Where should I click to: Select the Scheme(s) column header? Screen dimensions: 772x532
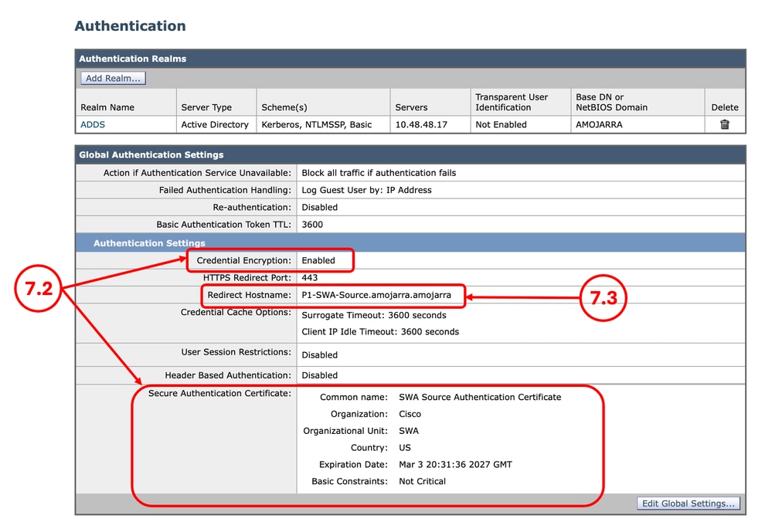pyautogui.click(x=286, y=108)
